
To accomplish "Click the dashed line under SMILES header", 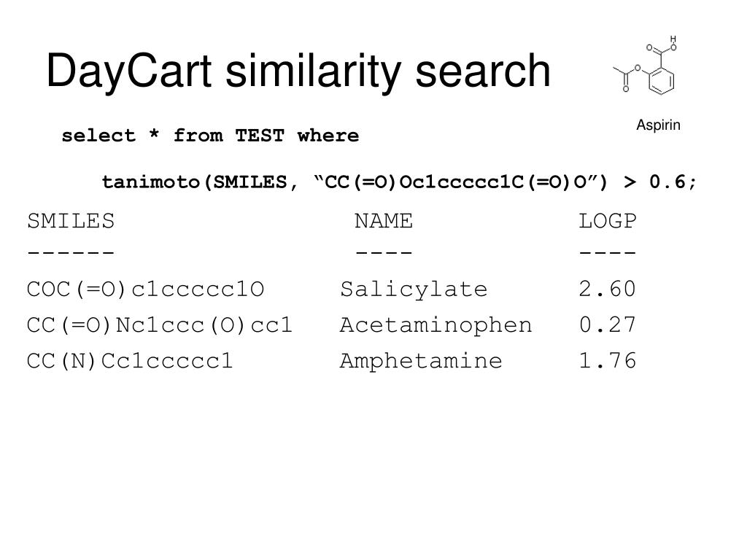I will 71,252.
